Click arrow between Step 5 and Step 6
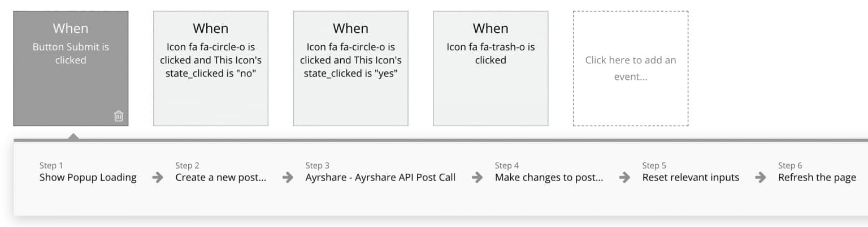868x227 pixels. pyautogui.click(x=761, y=178)
